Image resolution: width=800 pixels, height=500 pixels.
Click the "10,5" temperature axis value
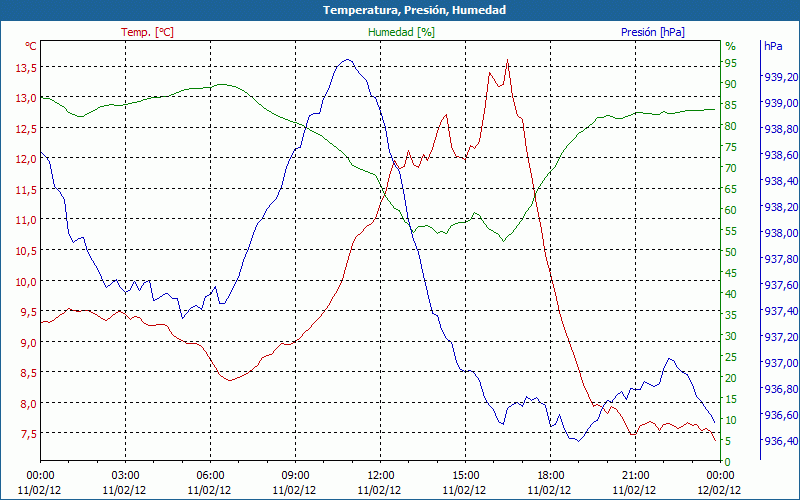tap(25, 251)
